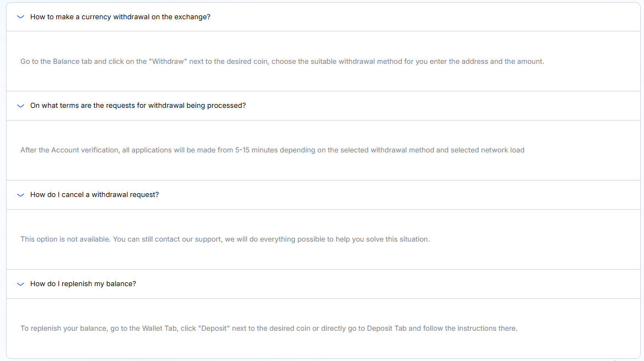Click "How do I cancel a withdrawal request?" heading

pos(94,195)
